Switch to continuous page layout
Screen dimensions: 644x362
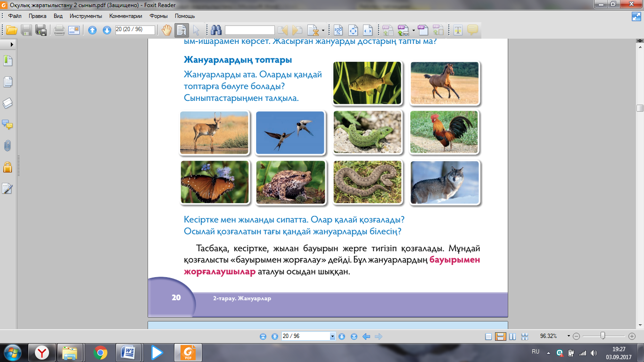coord(501,337)
